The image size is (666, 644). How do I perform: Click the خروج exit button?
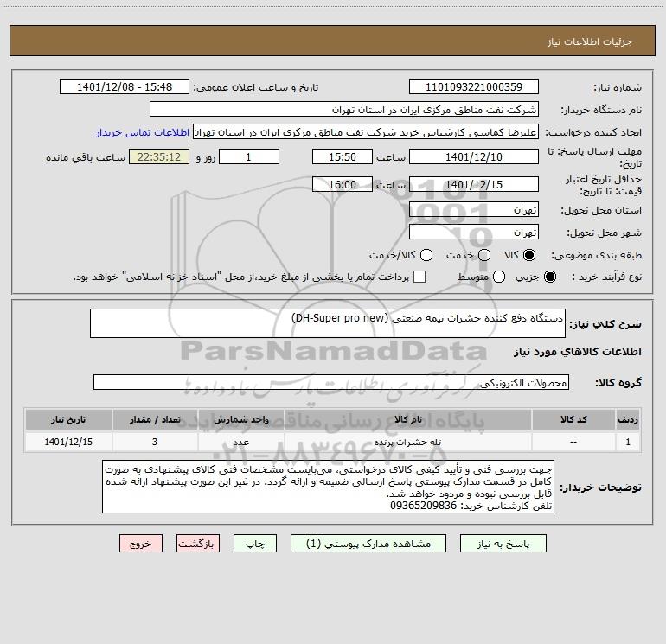(141, 544)
